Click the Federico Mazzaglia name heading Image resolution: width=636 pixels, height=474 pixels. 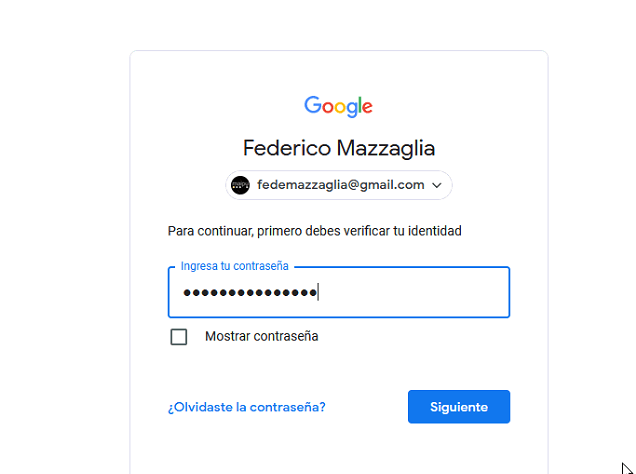pyautogui.click(x=339, y=149)
